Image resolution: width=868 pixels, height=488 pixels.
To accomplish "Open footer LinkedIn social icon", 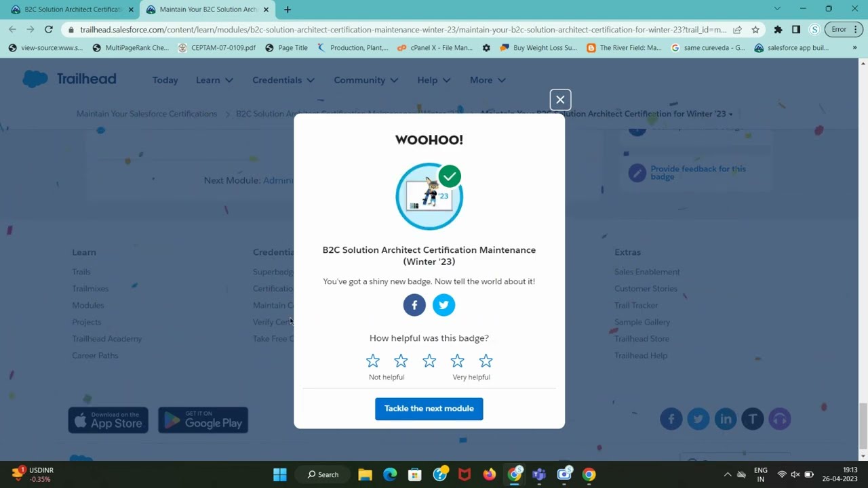I will tap(726, 419).
